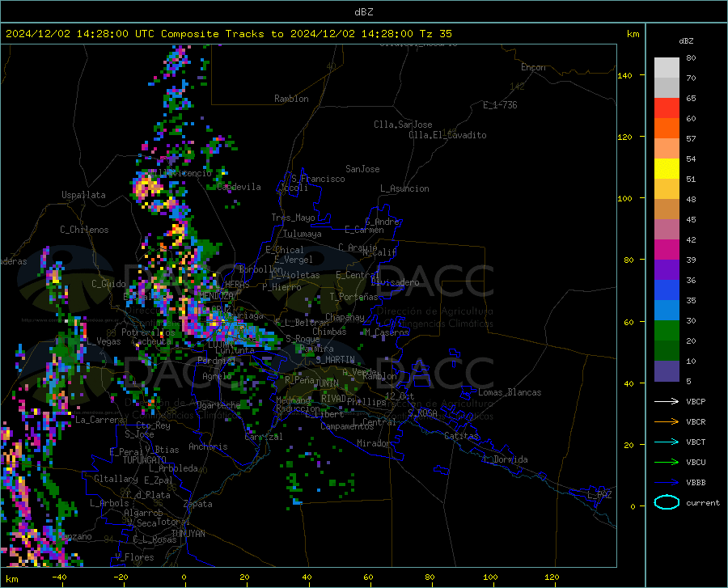Click the Encon label at top right
The width and height of the screenshot is (728, 588).
tap(533, 67)
